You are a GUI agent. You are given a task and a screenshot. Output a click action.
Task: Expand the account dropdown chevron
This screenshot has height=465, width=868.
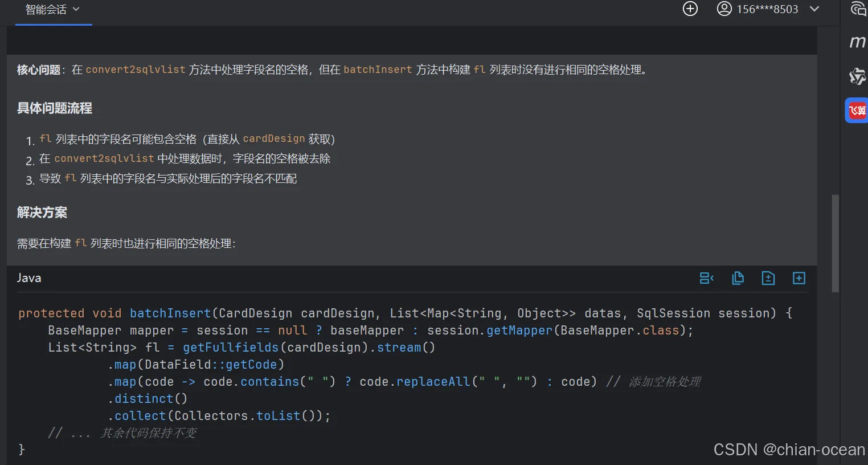pos(814,9)
